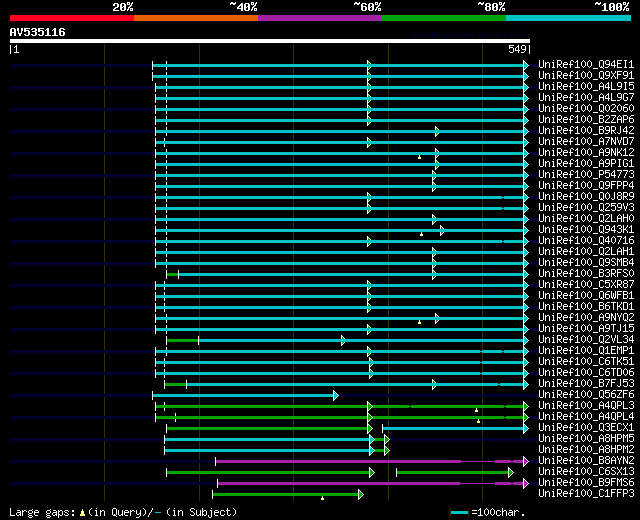The height and width of the screenshot is (520, 640).
Task: Click the purple ~60% legend segment
Action: point(320,18)
